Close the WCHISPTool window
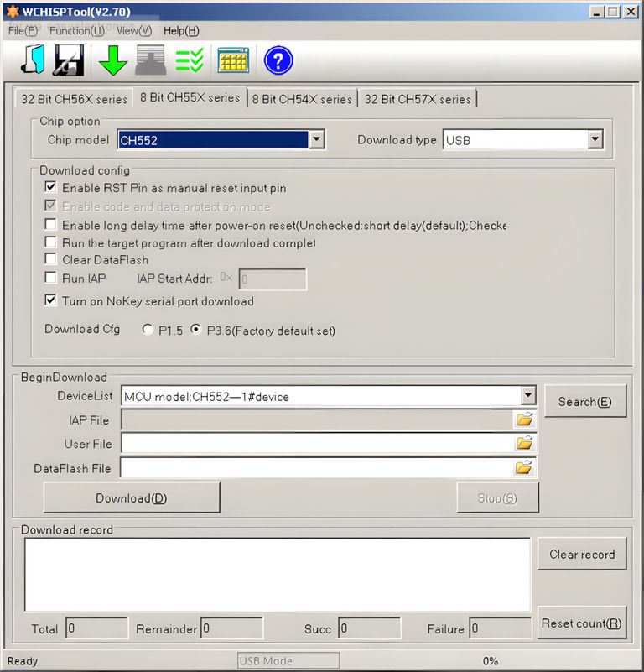This screenshot has height=672, width=644. [631, 12]
